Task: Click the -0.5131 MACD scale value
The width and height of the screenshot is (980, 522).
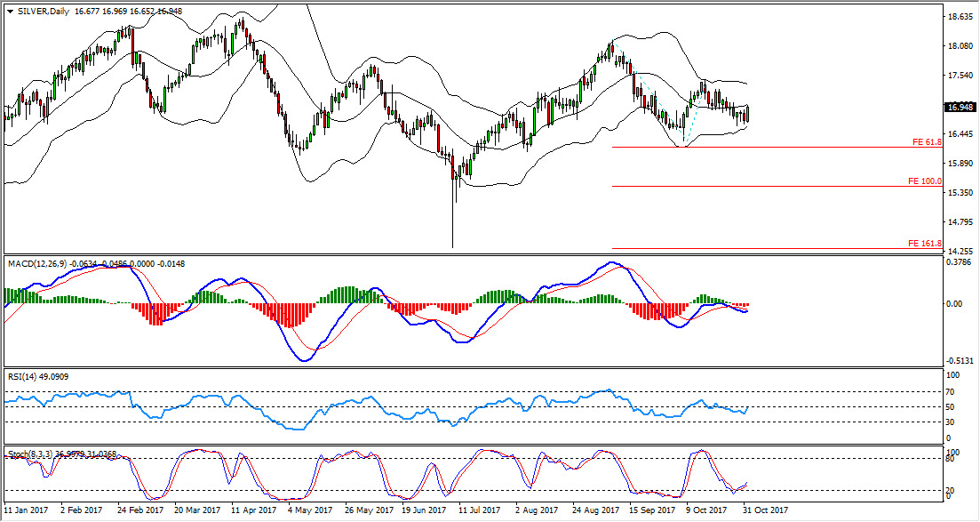Action: click(960, 360)
